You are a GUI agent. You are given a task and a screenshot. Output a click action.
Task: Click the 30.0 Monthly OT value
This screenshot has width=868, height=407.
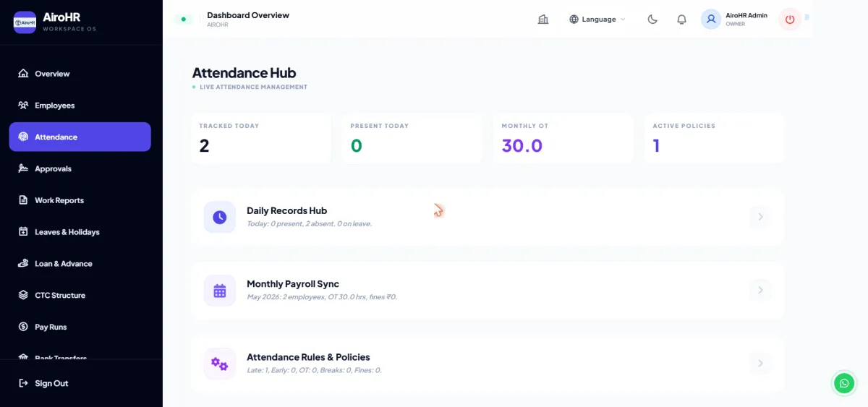click(522, 146)
